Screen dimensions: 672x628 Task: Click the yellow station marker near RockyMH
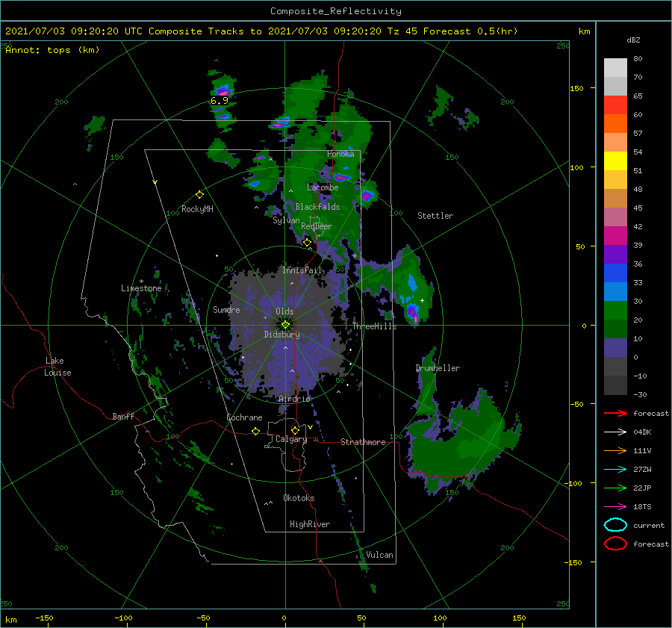[199, 195]
